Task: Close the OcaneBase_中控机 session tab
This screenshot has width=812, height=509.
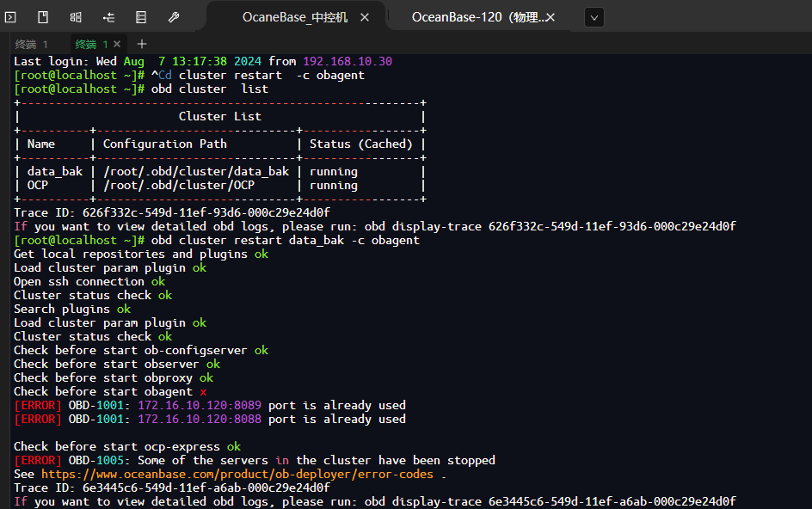Action: [x=365, y=17]
